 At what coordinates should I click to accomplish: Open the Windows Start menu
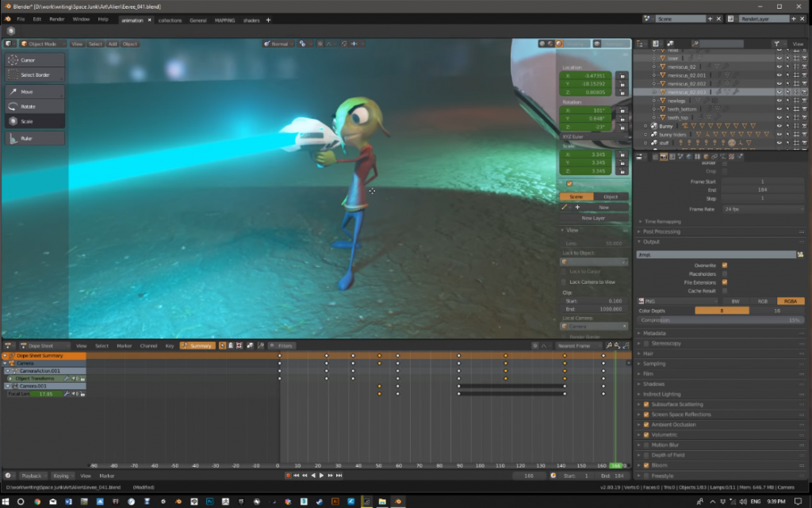6,502
